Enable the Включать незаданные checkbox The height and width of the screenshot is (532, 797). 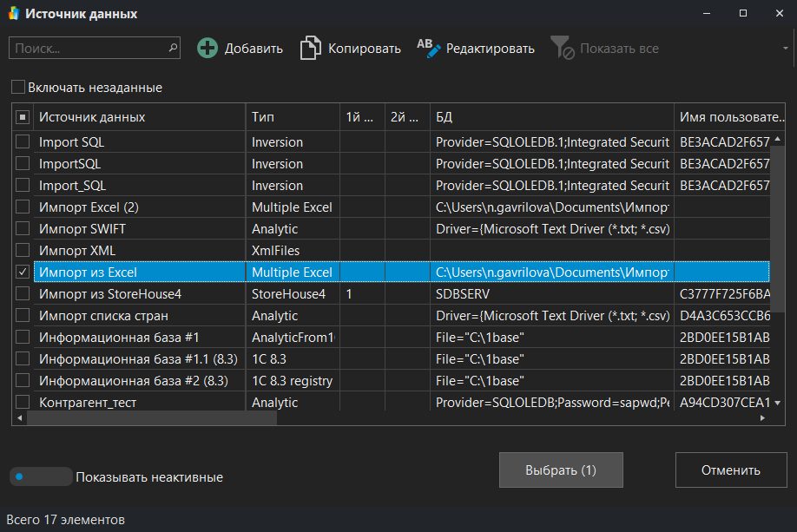18,88
